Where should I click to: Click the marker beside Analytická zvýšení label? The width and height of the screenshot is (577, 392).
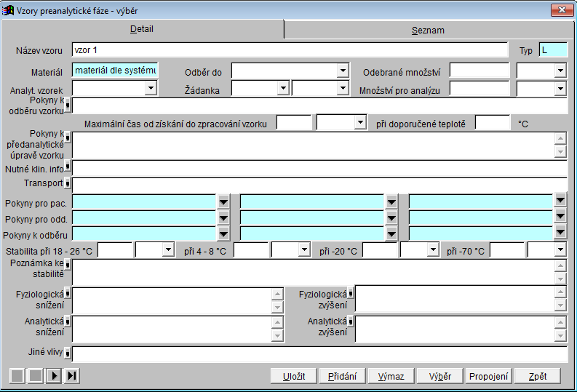pyautogui.click(x=350, y=321)
